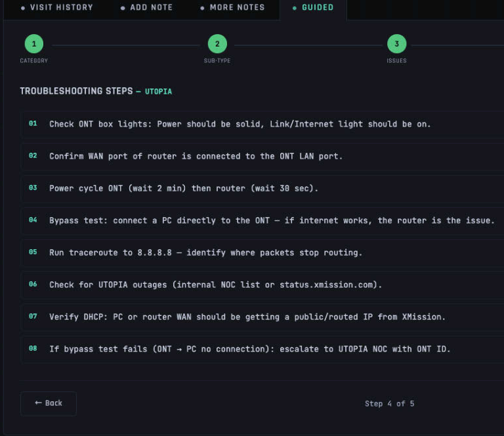Select step 06 Check UTOPIA outages row
Viewport: 504px width, 436px height.
click(215, 285)
